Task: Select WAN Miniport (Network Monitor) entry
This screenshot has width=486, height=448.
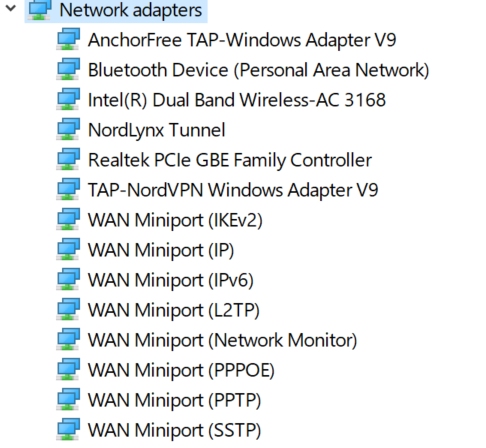Action: click(x=223, y=340)
